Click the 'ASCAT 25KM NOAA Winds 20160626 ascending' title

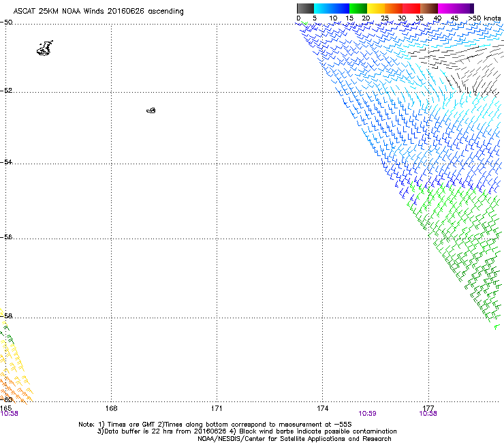click(x=98, y=12)
